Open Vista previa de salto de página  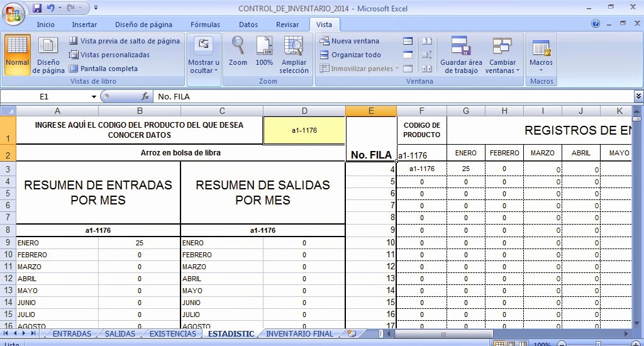[125, 41]
